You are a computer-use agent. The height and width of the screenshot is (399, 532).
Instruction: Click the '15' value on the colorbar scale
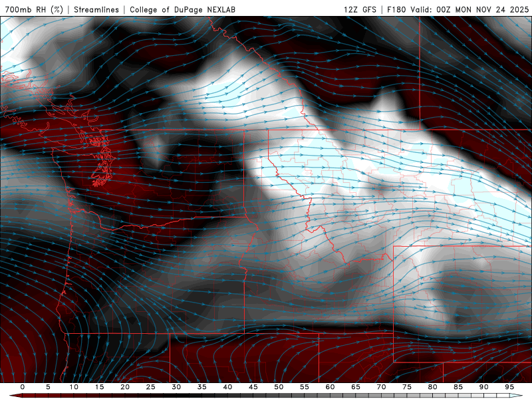click(x=99, y=387)
